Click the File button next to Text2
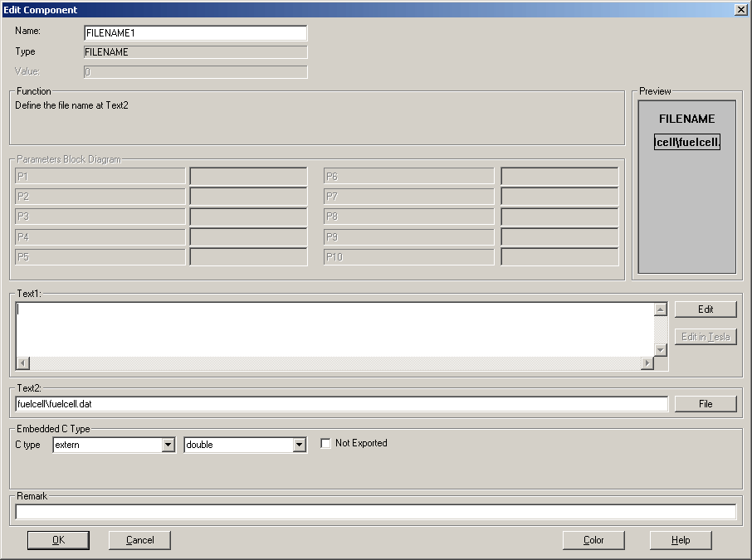 click(x=706, y=404)
